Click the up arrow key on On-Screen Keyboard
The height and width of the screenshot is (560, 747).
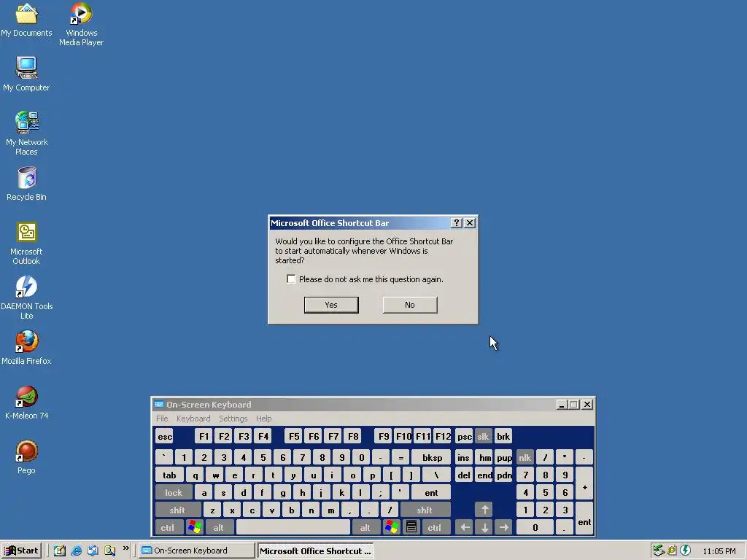tap(484, 510)
